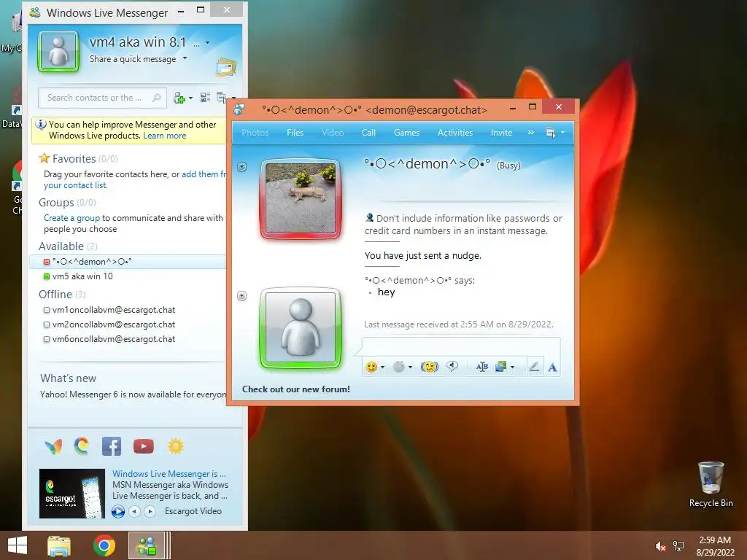Viewport: 747px width, 560px height.
Task: Open the winks picker icon
Action: point(399,367)
